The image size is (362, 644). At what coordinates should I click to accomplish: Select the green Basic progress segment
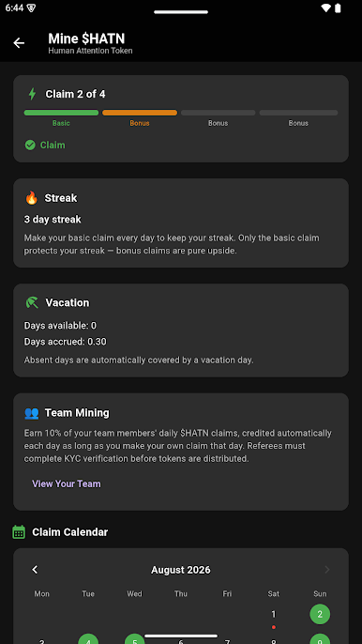coord(61,113)
